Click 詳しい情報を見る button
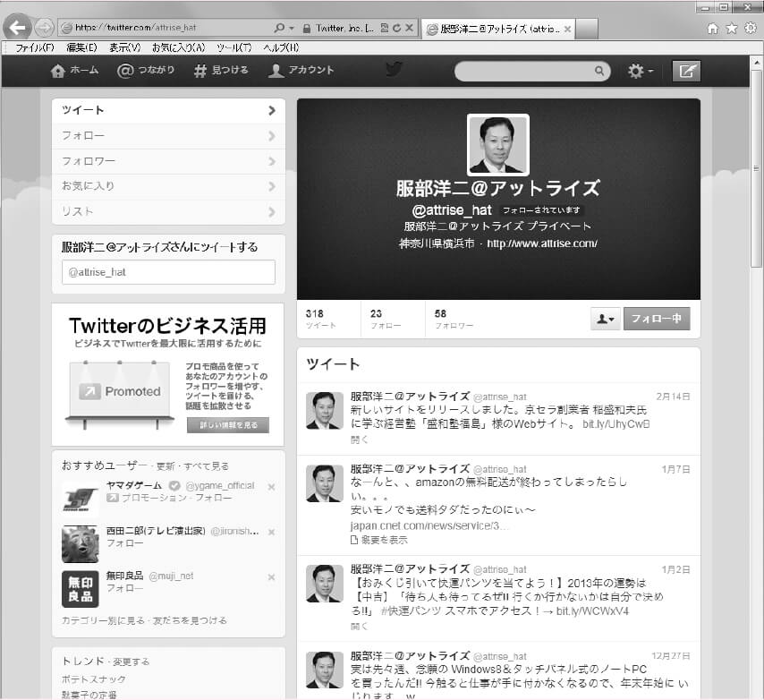The width and height of the screenshot is (764, 700). click(228, 425)
